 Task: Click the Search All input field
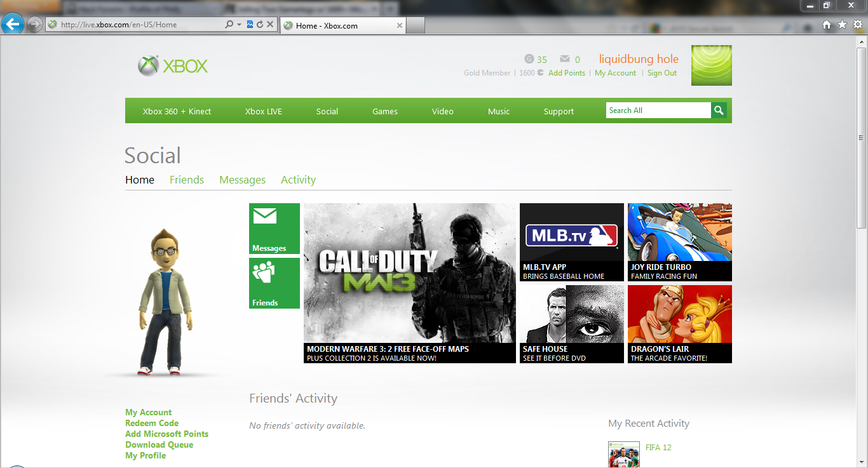click(x=658, y=110)
